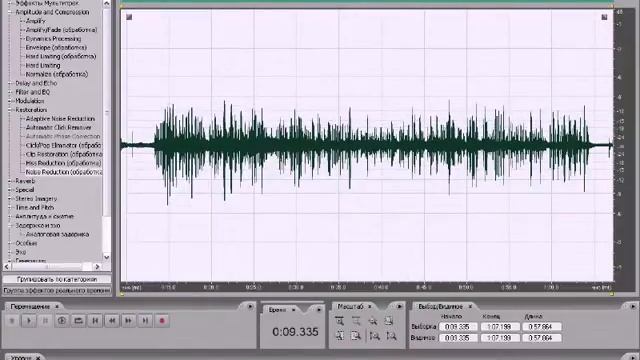The image size is (640, 360).
Task: Click Zoom Out Vertically icon
Action: point(391,336)
